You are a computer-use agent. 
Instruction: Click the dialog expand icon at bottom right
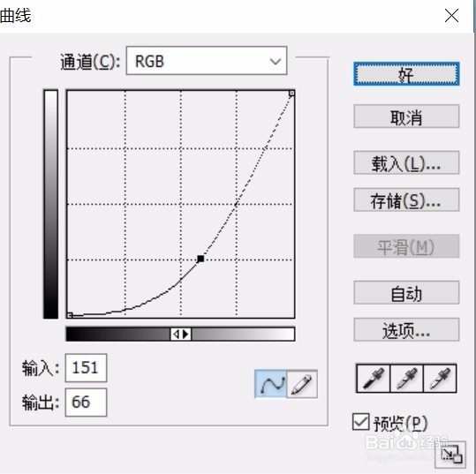451,455
